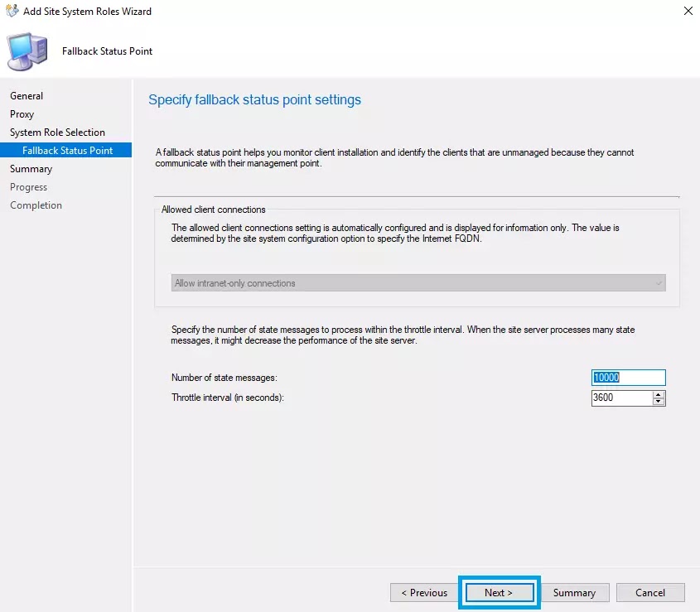Close the Add Site System Roles Wizard
Viewport: 700px width, 612px height.
(688, 11)
